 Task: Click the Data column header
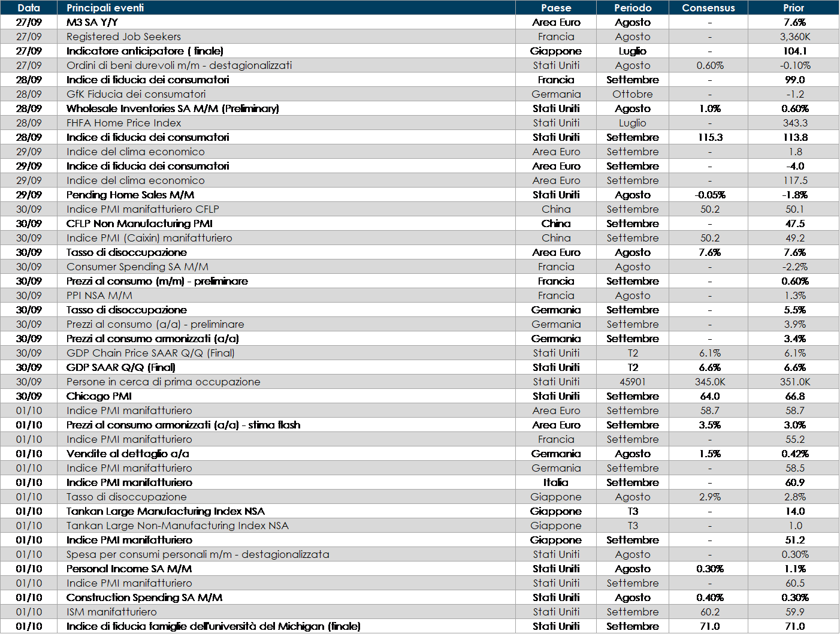(29, 8)
